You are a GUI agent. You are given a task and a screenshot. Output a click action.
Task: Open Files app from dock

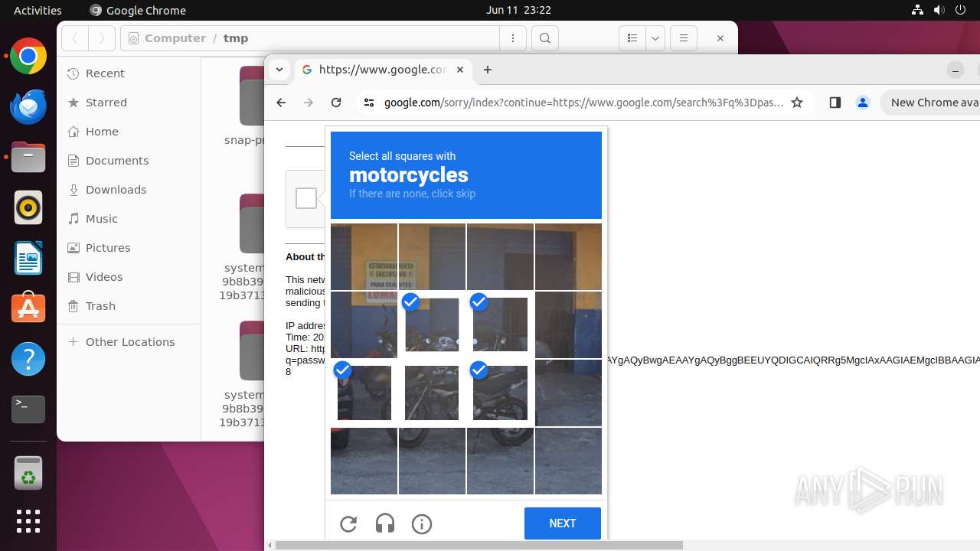tap(28, 158)
